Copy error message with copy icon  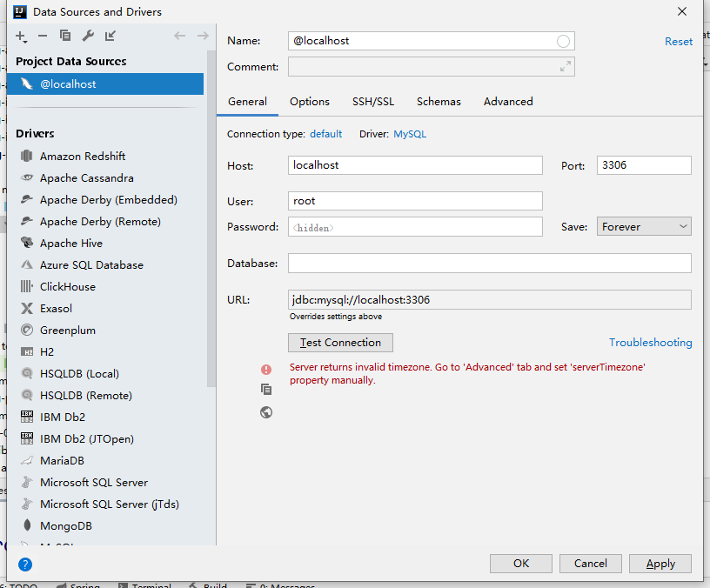point(266,390)
